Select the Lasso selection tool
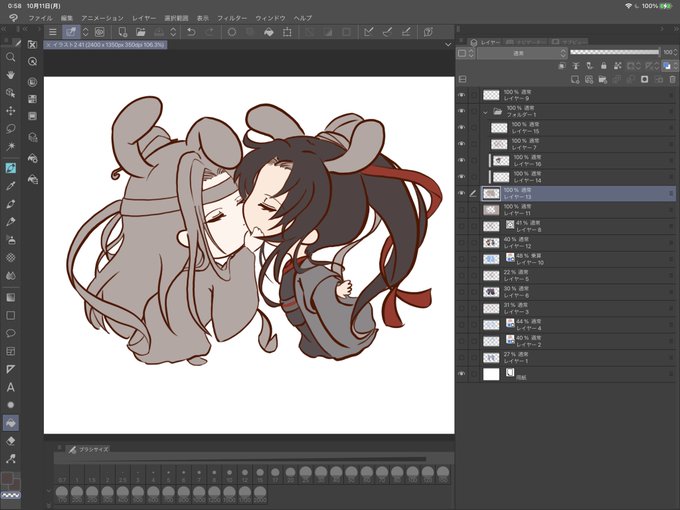This screenshot has height=510, width=680. (x=11, y=128)
